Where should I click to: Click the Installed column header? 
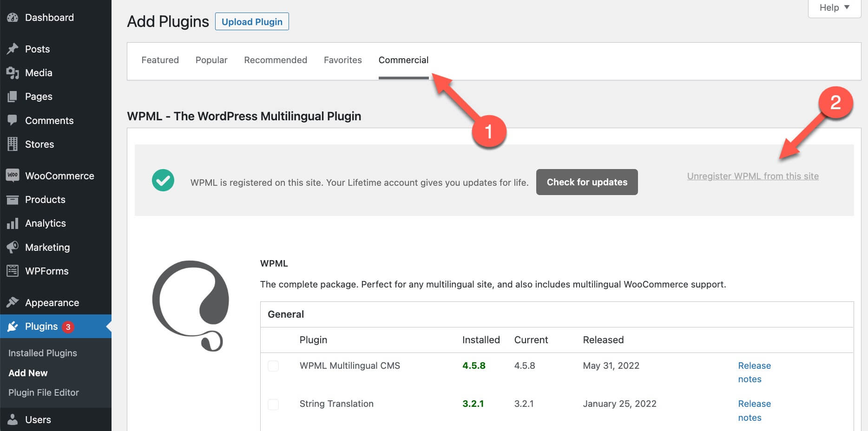click(481, 340)
